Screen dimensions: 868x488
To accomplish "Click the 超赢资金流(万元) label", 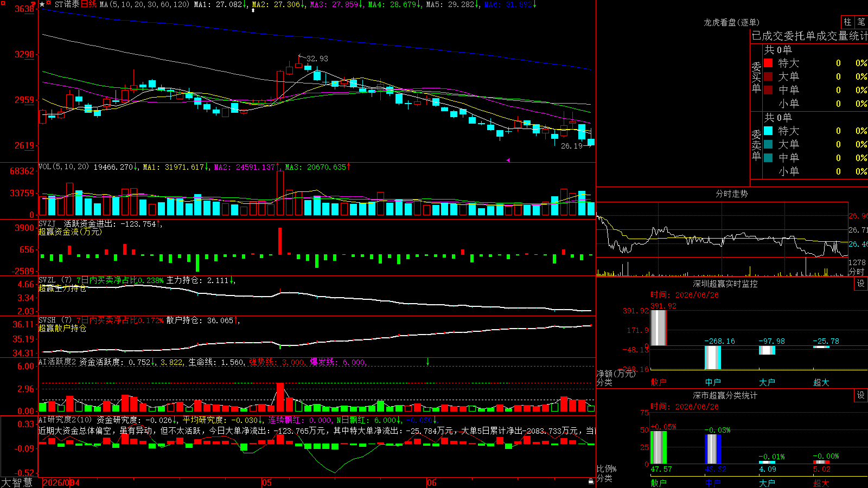I will (70, 232).
